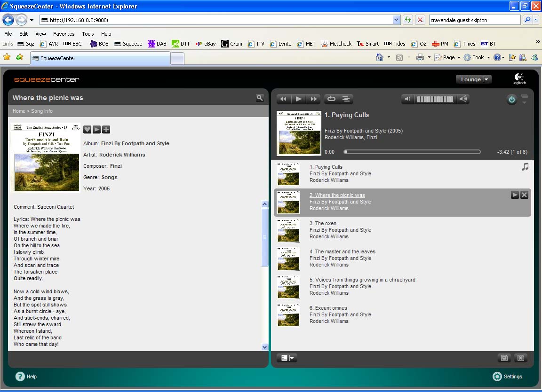Click the plus icon to add song to playlist
This screenshot has width=542, height=392.
[106, 129]
